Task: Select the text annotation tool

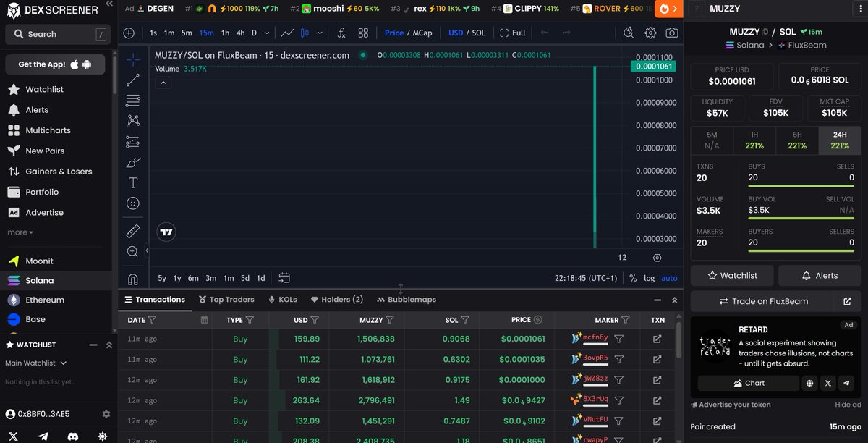Action: (x=133, y=183)
